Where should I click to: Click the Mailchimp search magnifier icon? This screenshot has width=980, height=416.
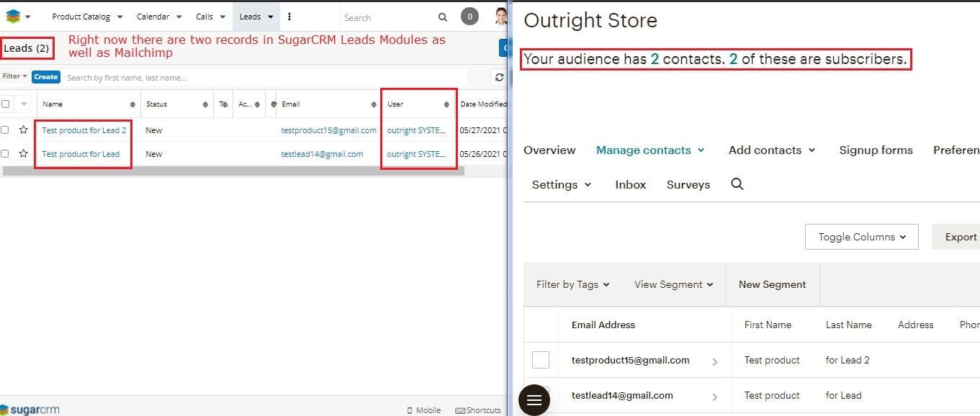coord(737,184)
